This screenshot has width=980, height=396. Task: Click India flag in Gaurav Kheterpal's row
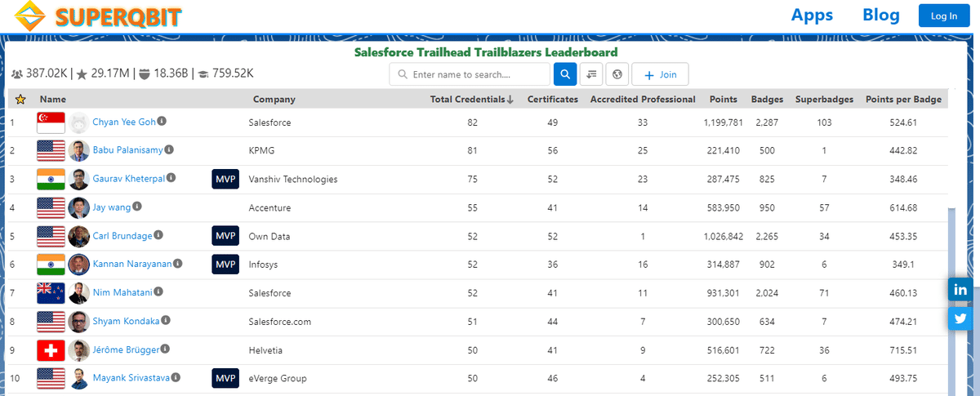(51, 180)
